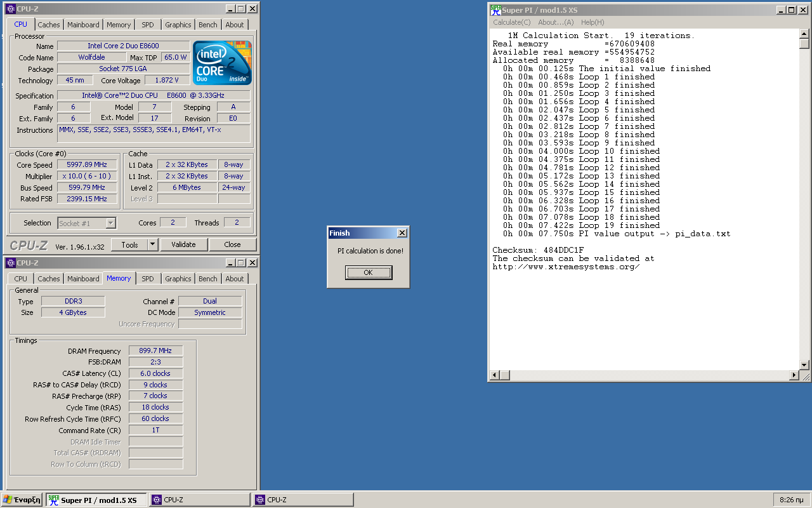Open Caches tab in bottom CPU-Z window
Image resolution: width=812 pixels, height=508 pixels.
click(48, 279)
